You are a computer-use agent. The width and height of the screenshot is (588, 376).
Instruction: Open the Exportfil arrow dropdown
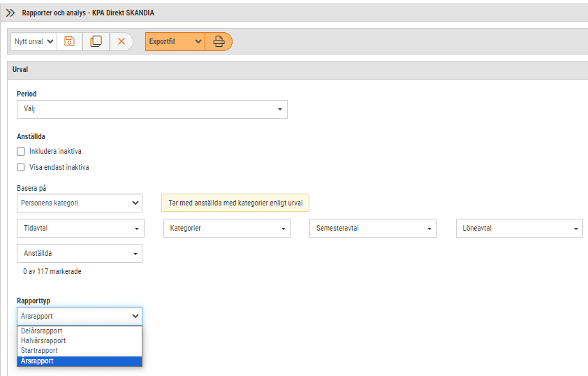click(x=198, y=41)
